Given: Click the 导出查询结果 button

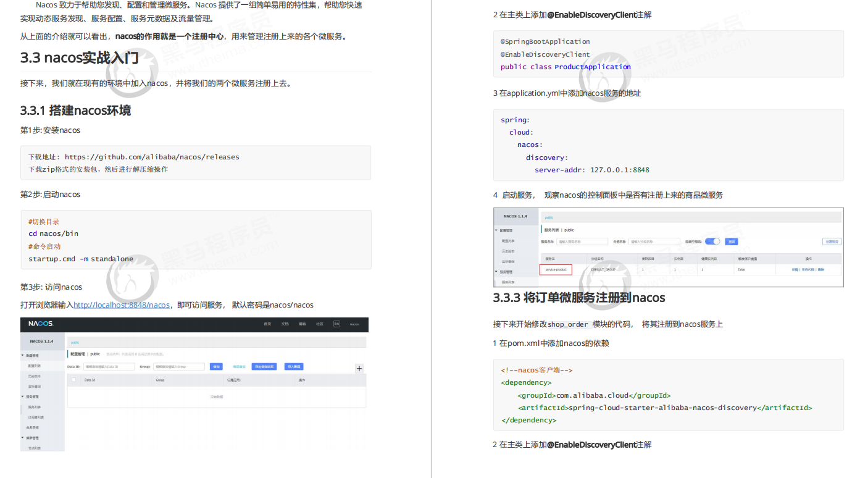Looking at the screenshot, I should coord(264,366).
